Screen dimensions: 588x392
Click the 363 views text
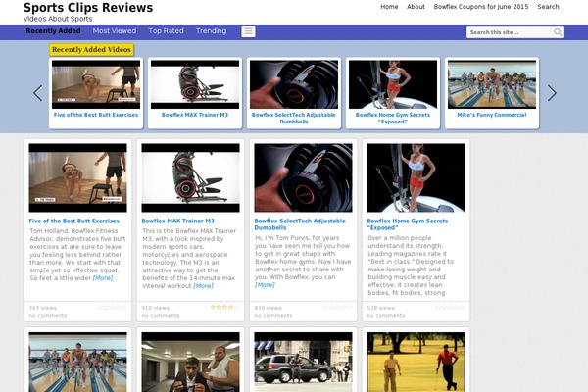click(43, 308)
